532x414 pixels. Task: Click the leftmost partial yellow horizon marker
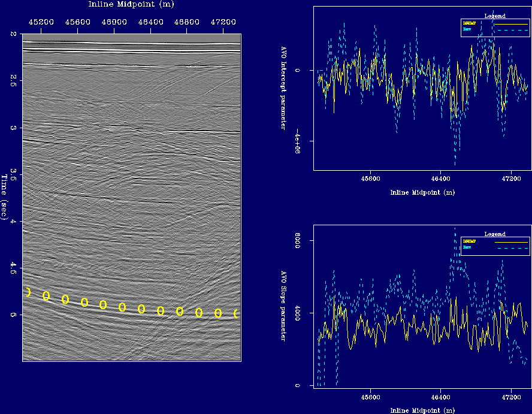coord(28,292)
